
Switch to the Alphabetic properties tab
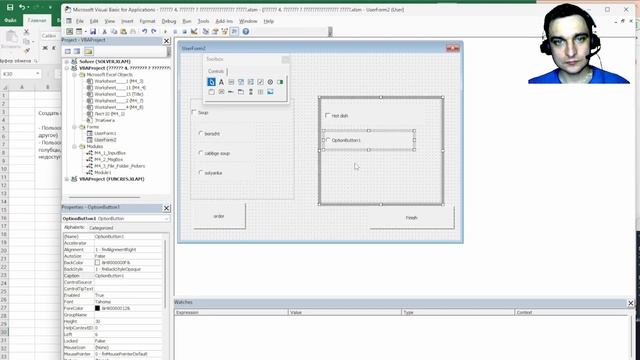click(74, 228)
